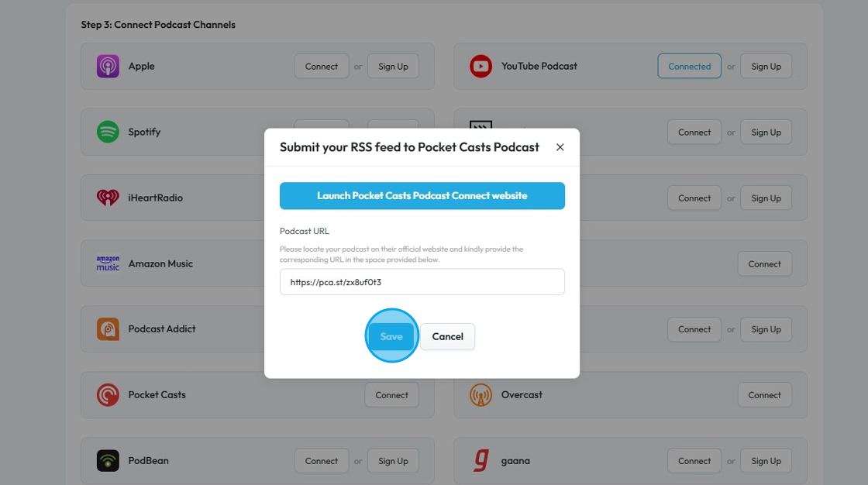868x485 pixels.
Task: Connect the Overcast channel
Action: click(x=764, y=395)
